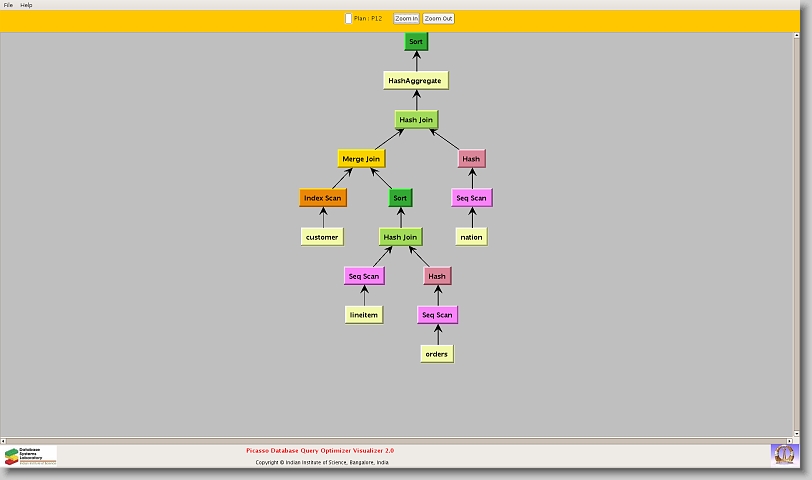
Task: Select the Sort node under Merge Join
Action: (x=400, y=198)
